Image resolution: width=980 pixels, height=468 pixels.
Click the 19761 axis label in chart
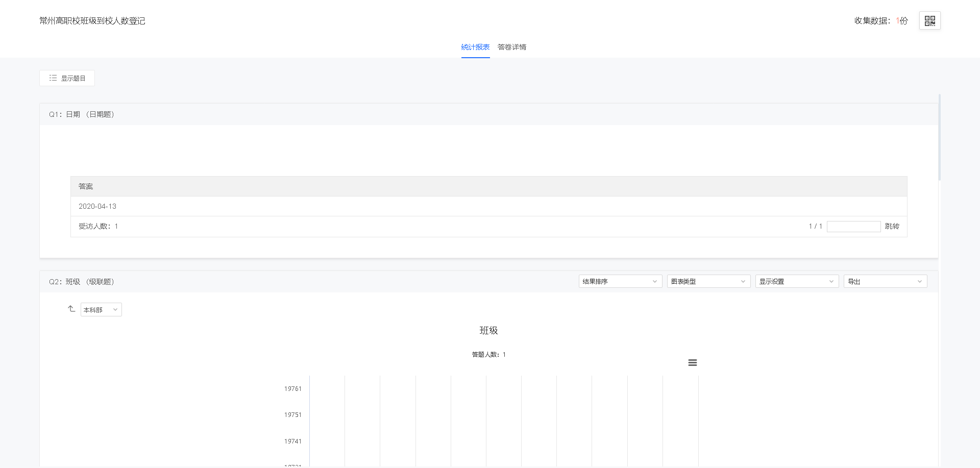[292, 389]
